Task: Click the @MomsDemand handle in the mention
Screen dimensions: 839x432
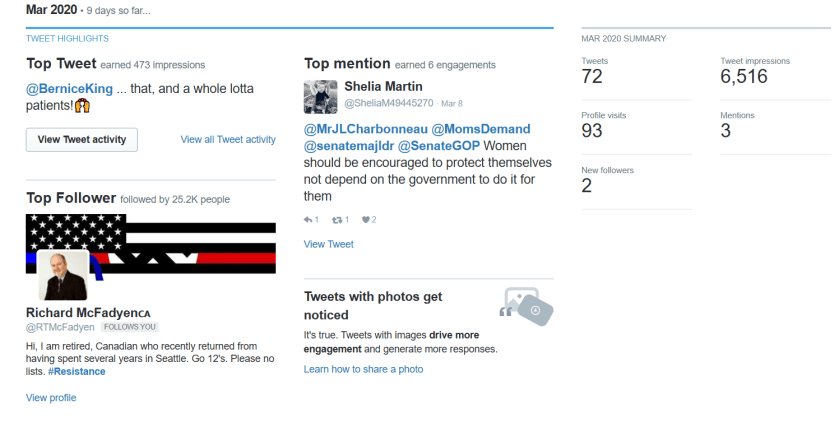Action: point(481,129)
